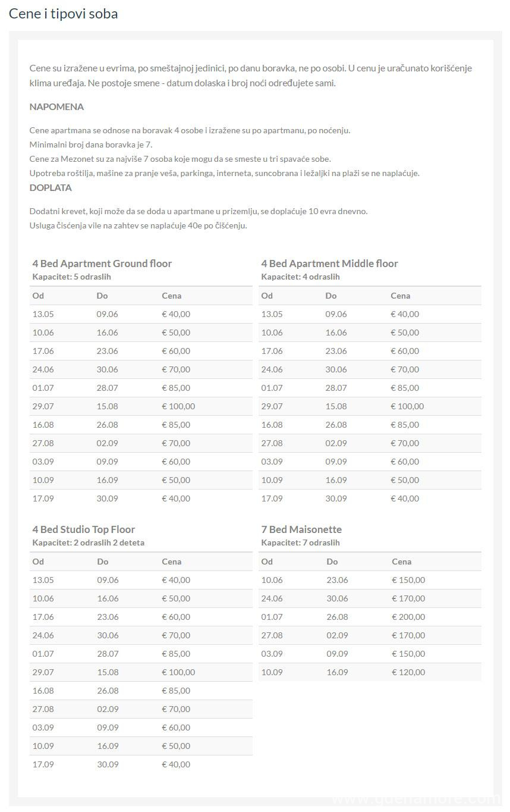Click the "Cene i tipovi soba" page heading
Screen dimensions: 510x812
[63, 14]
